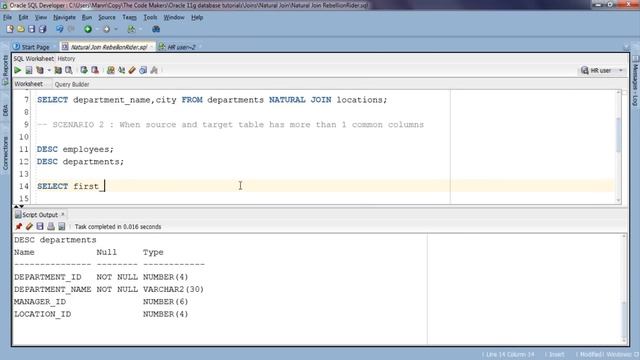Click the Open folder icon
This screenshot has width=640, height=360.
[x=21, y=29]
